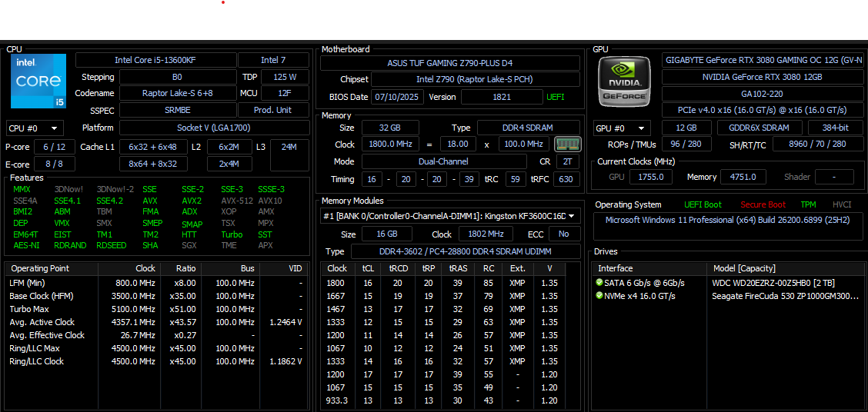Viewport: 868px width, 412px height.
Task: Select the Turbo Max operating point row
Action: (x=30, y=309)
